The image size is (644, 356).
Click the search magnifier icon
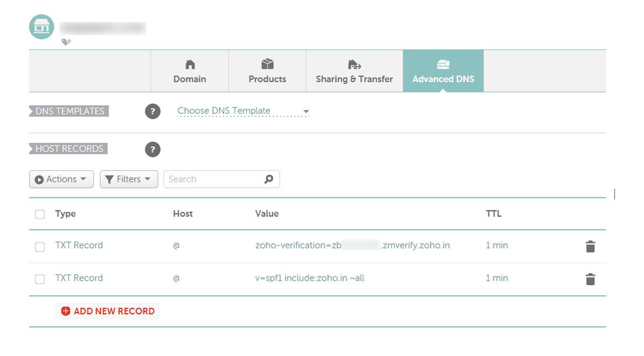point(268,179)
